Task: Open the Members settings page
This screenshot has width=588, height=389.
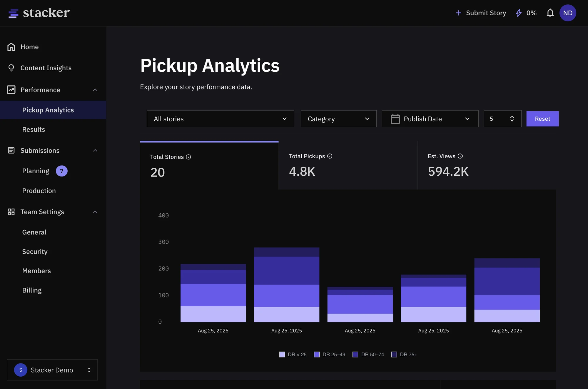Action: [36, 271]
